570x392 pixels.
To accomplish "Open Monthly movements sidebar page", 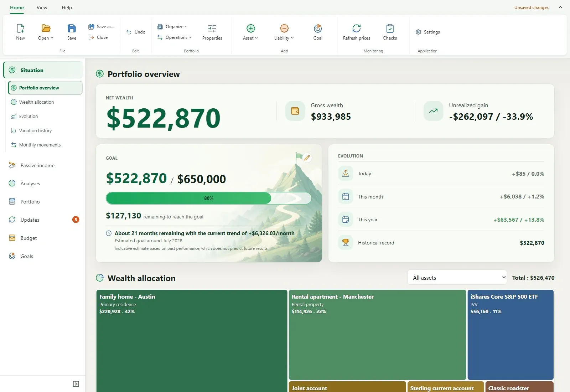I will click(x=45, y=145).
